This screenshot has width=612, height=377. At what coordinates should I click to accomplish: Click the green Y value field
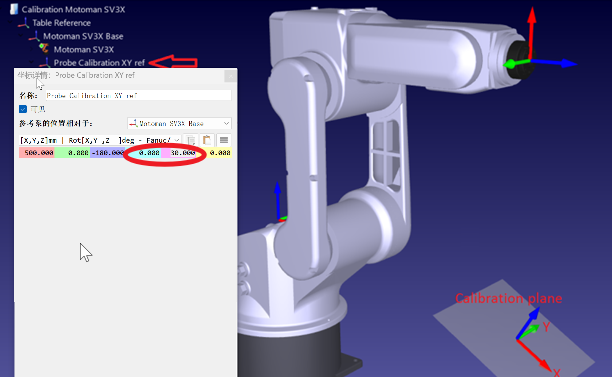click(73, 153)
